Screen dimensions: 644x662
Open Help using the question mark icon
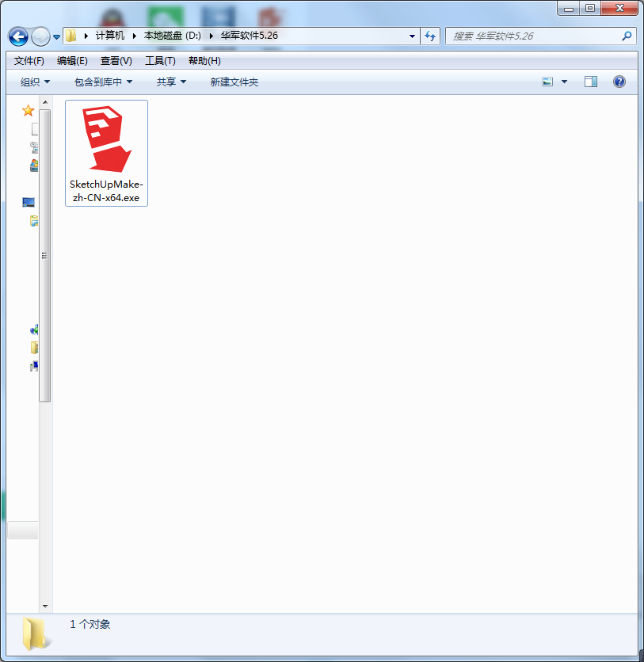pos(619,81)
